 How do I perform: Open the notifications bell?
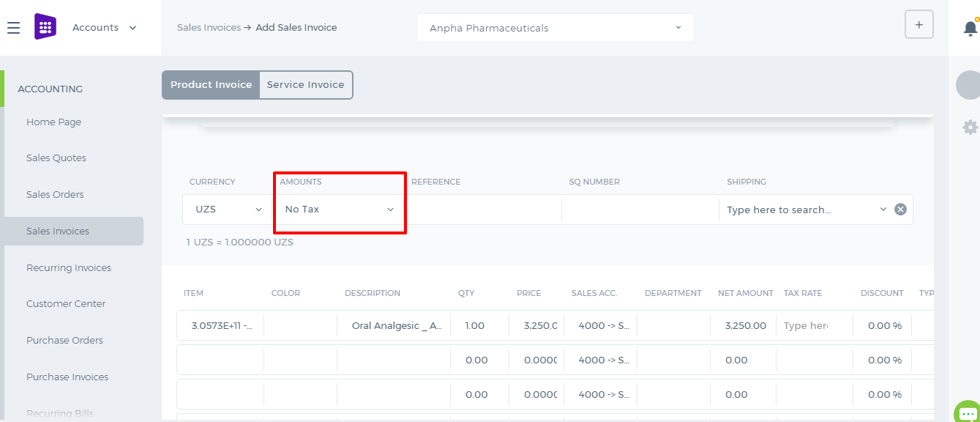point(970,28)
